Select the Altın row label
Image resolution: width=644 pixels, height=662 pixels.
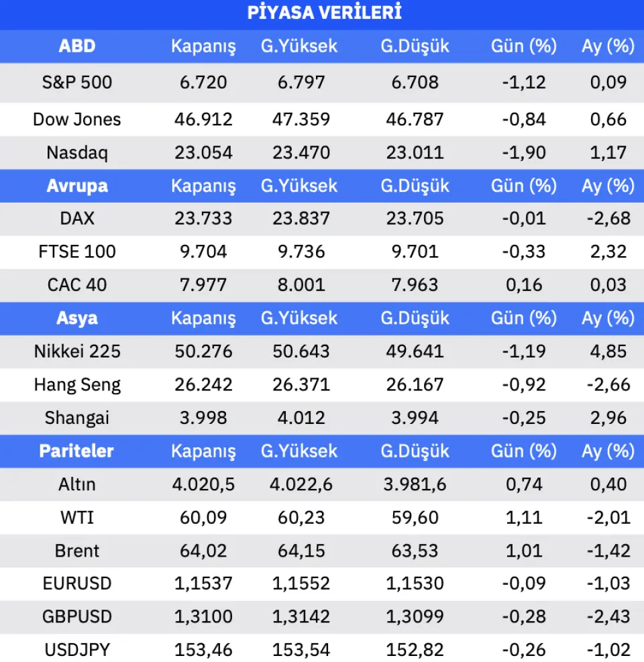(x=77, y=484)
